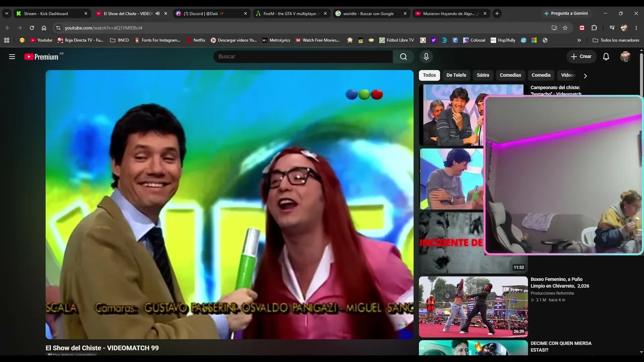Open Chrome three-dot menu
This screenshot has height=362, width=644.
pyautogui.click(x=636, y=28)
